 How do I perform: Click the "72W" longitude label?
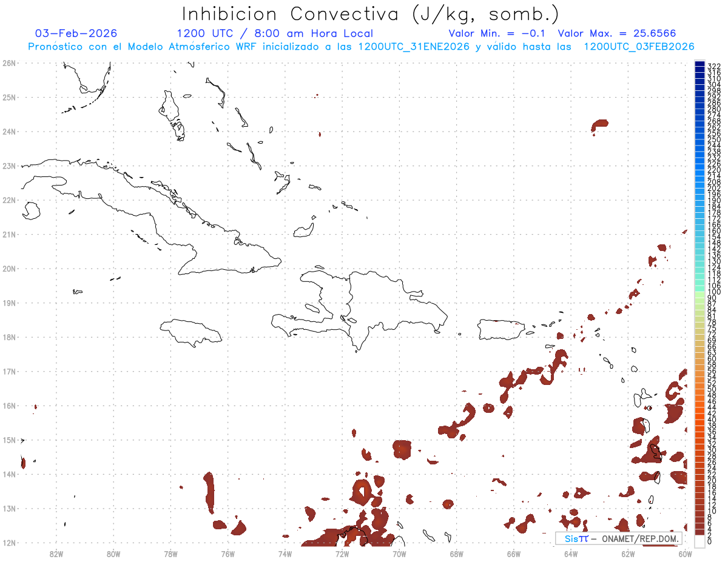click(x=342, y=553)
